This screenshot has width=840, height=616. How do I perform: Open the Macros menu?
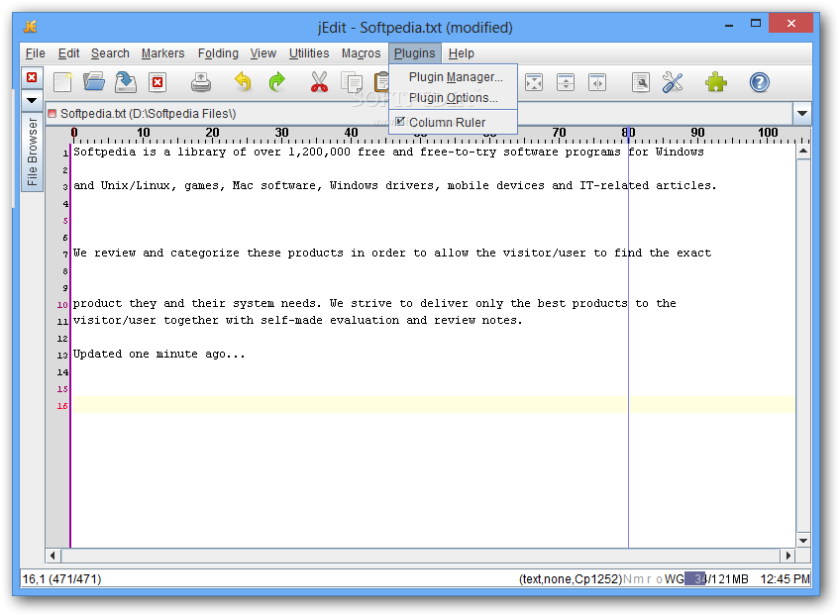[362, 53]
